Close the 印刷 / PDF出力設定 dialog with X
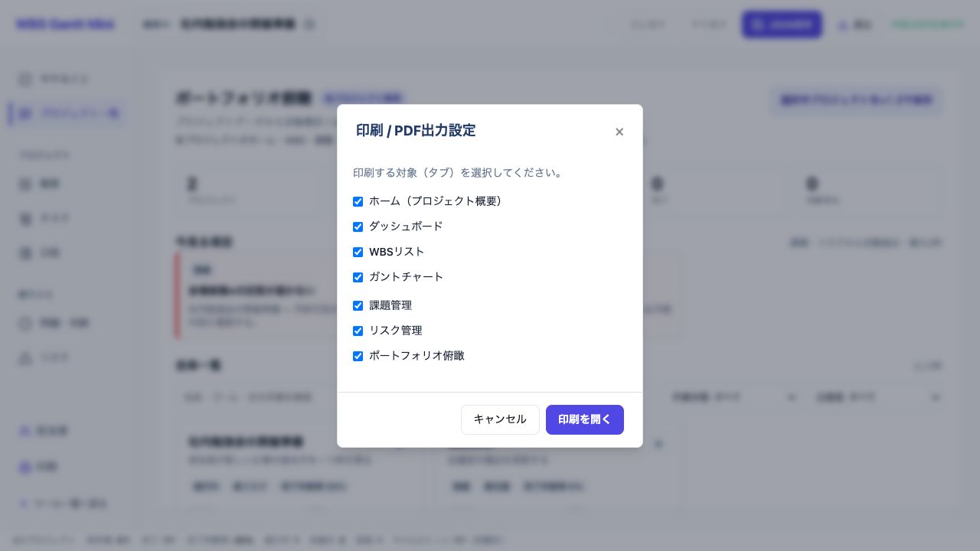The height and width of the screenshot is (551, 980). point(619,132)
